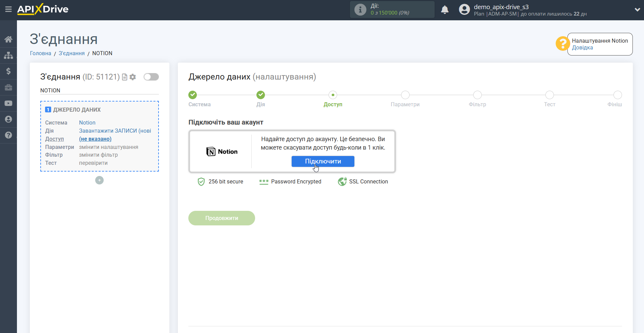
Task: Click the Продовжити button
Action: (x=222, y=218)
